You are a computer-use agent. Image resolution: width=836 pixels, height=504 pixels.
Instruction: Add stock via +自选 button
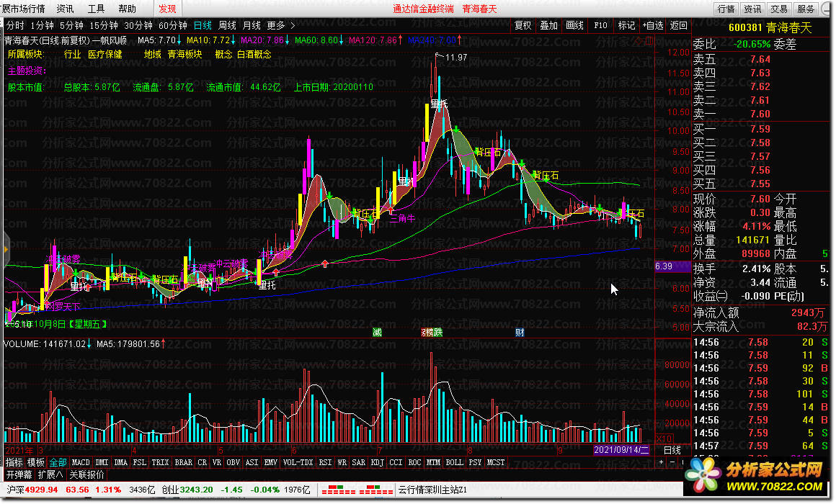[653, 25]
